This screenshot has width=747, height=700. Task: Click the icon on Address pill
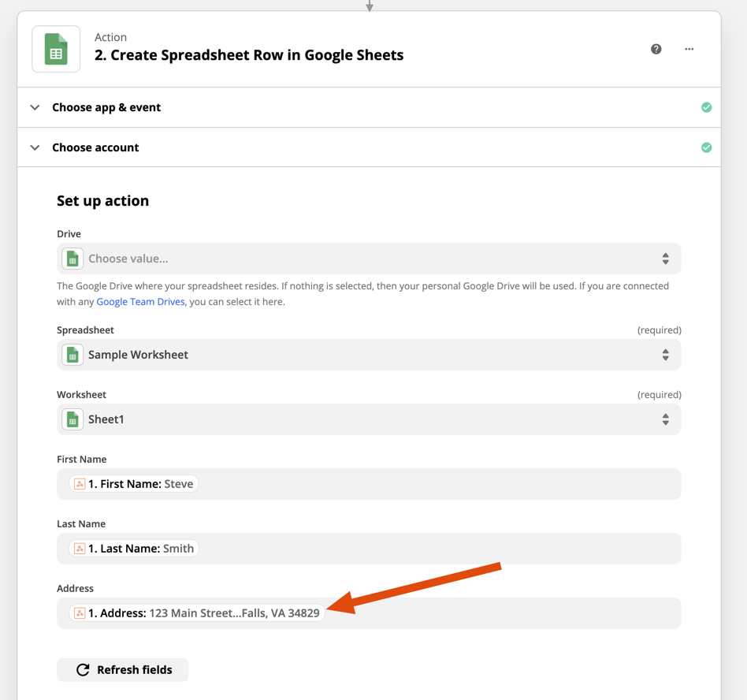click(80, 613)
